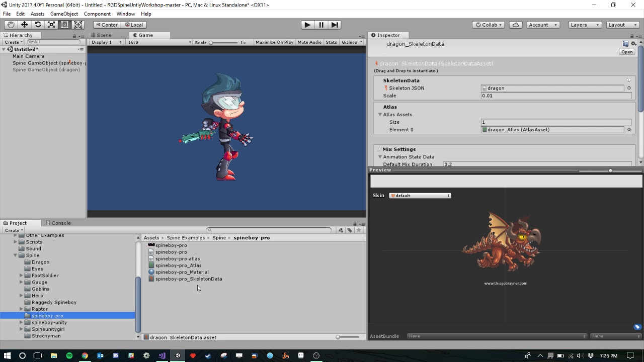Screen dimensions: 644x362
Task: Click the favorites star icon in Project
Action: (x=359, y=230)
